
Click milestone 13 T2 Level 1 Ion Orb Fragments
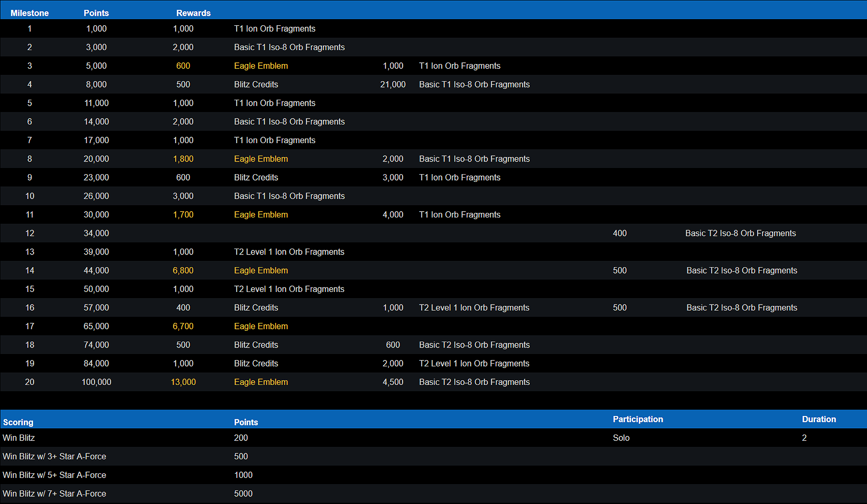click(x=289, y=252)
